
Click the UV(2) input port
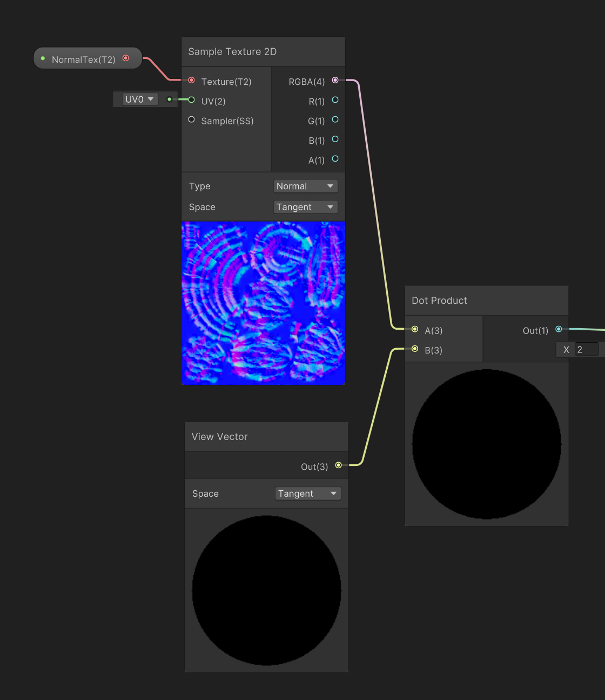(191, 99)
